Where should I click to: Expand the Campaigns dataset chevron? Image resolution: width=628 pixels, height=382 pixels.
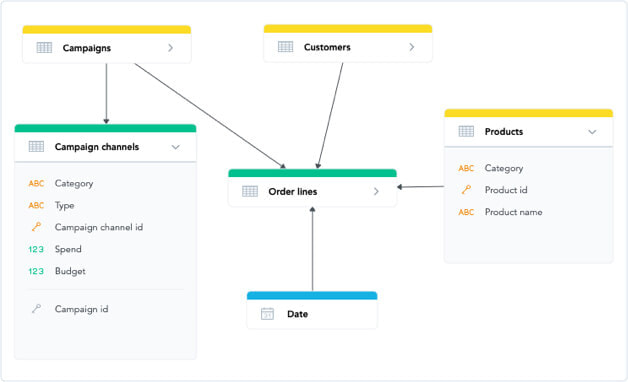[x=171, y=48]
